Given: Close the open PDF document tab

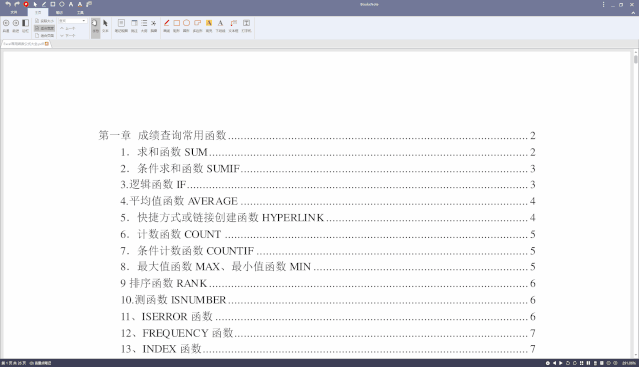Looking at the screenshot, I should click(x=47, y=44).
